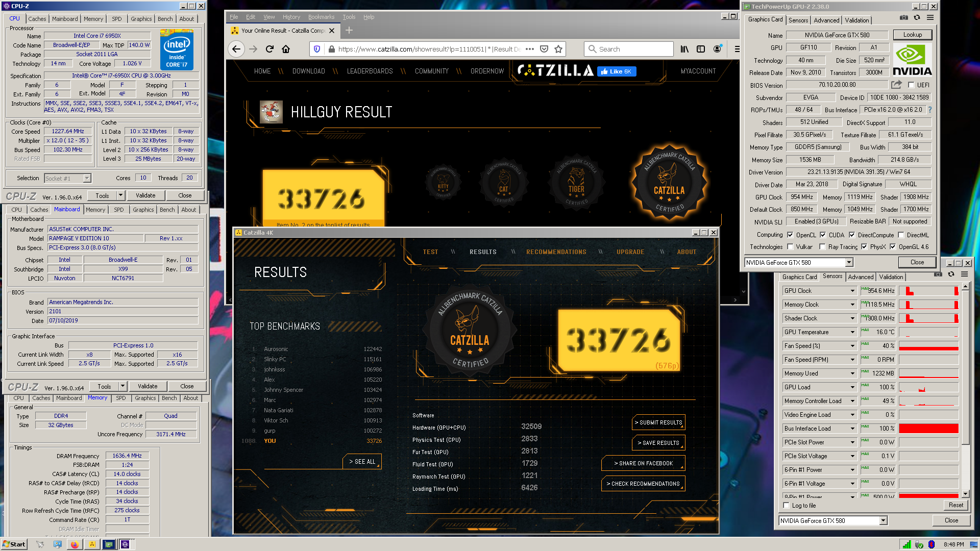Click the hillguy user avatar thumbnail

[271, 112]
